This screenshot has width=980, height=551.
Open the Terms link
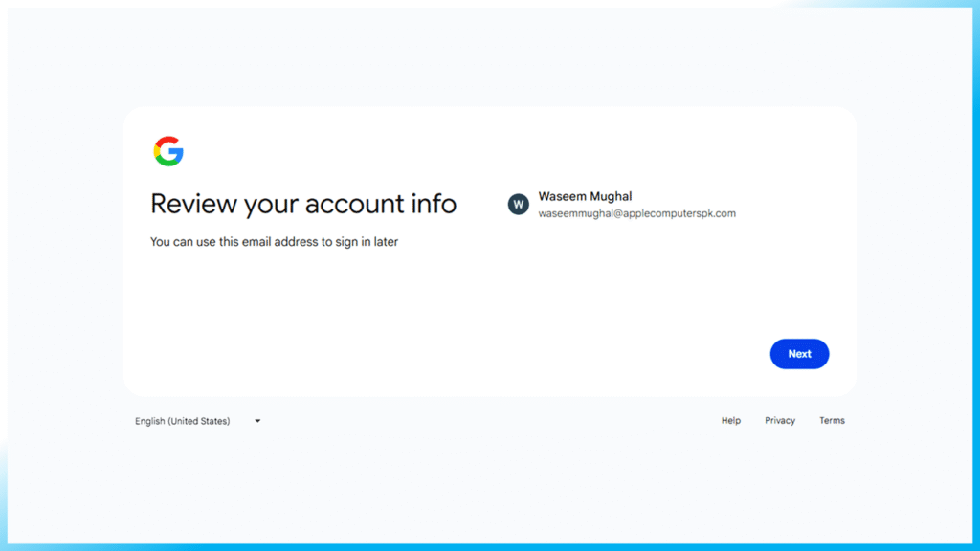832,421
